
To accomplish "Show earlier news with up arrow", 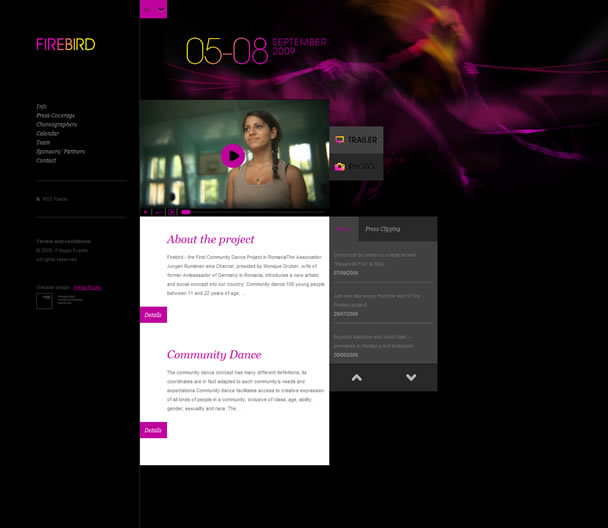I will 357,378.
